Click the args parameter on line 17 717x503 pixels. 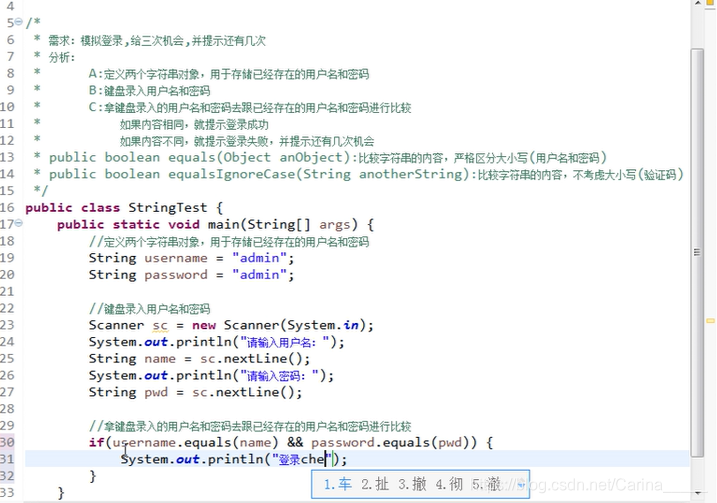[x=335, y=225]
